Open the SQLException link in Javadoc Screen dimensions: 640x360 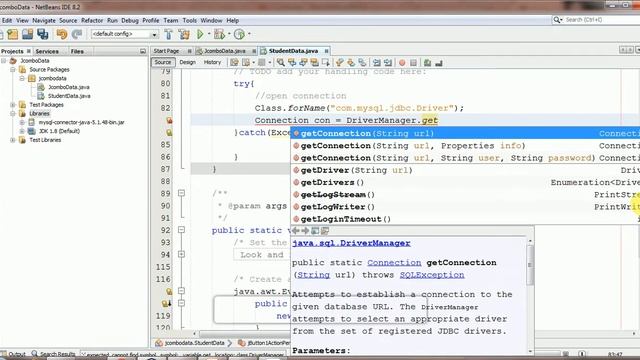click(432, 275)
